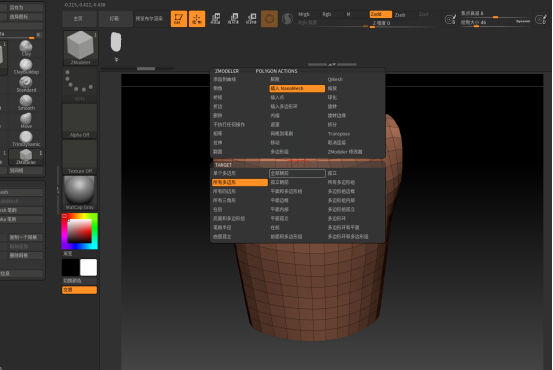Choose 不执行任何操作 polygon action
553x370 pixels.
229,125
